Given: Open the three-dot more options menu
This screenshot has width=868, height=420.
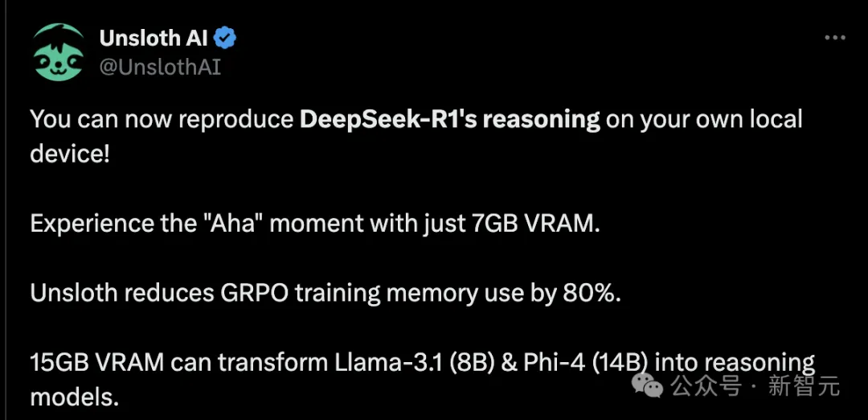Looking at the screenshot, I should click(x=835, y=38).
